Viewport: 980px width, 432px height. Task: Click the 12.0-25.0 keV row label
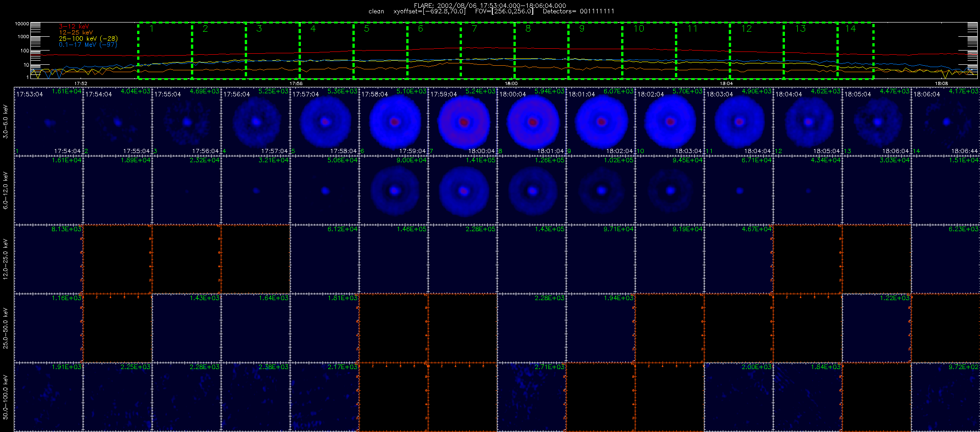[6, 259]
